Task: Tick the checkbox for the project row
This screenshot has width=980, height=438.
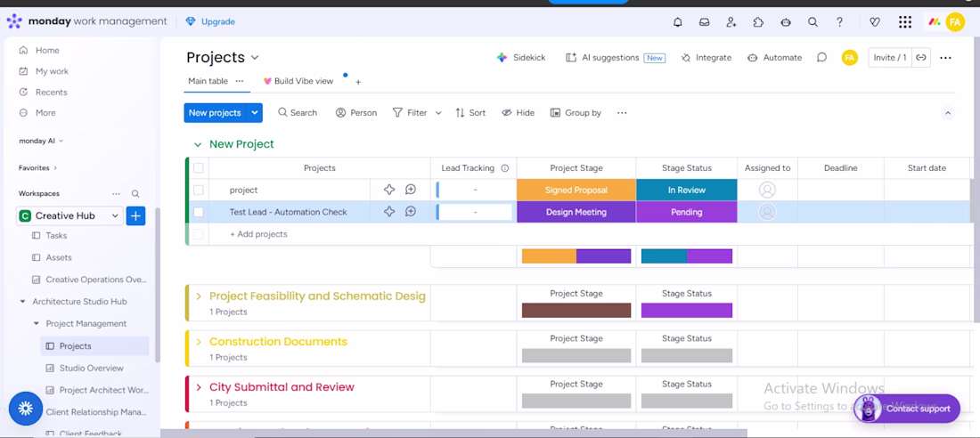Action: pos(198,190)
